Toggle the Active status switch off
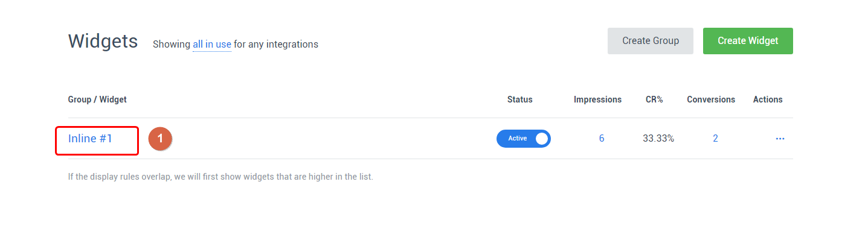The width and height of the screenshot is (868, 249). click(523, 139)
